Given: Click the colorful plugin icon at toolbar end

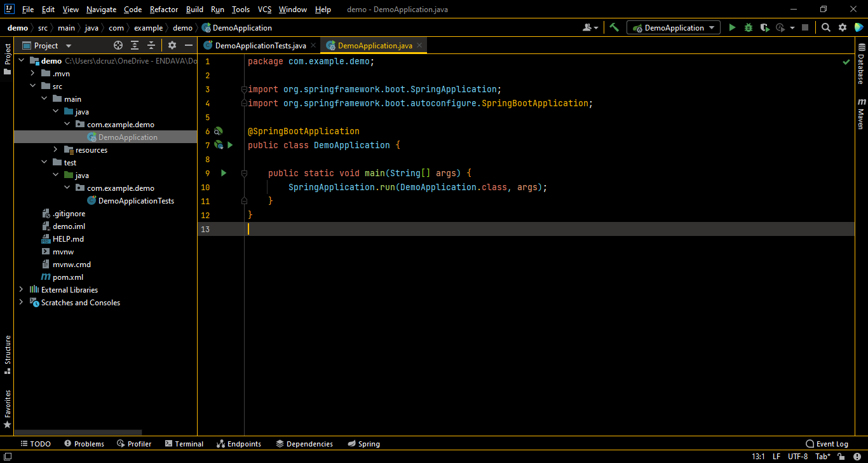Looking at the screenshot, I should (858, 27).
